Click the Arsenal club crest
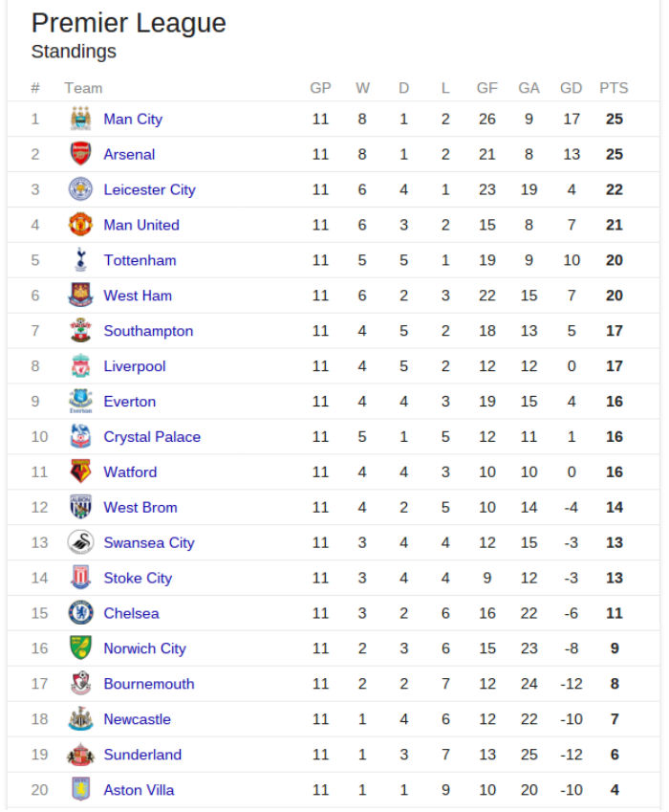The width and height of the screenshot is (669, 812). [80, 154]
